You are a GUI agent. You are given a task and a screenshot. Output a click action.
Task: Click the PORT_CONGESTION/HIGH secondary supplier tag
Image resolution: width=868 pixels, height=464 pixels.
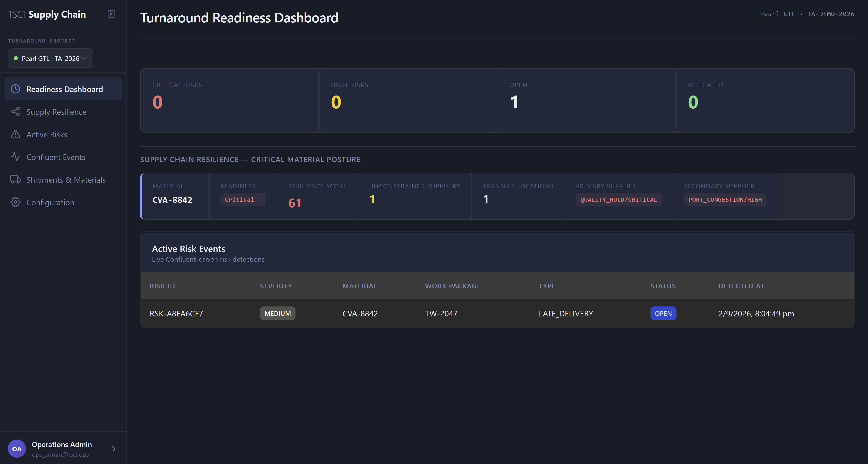coord(725,200)
